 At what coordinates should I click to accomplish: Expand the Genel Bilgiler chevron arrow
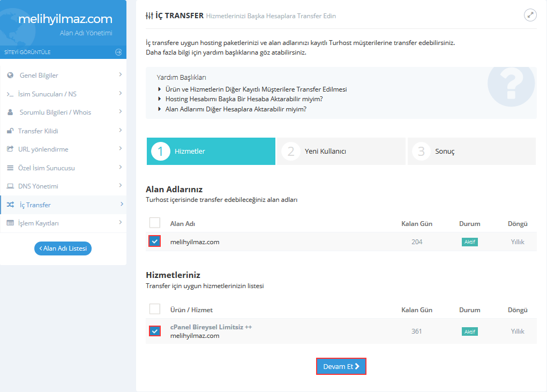(x=121, y=74)
